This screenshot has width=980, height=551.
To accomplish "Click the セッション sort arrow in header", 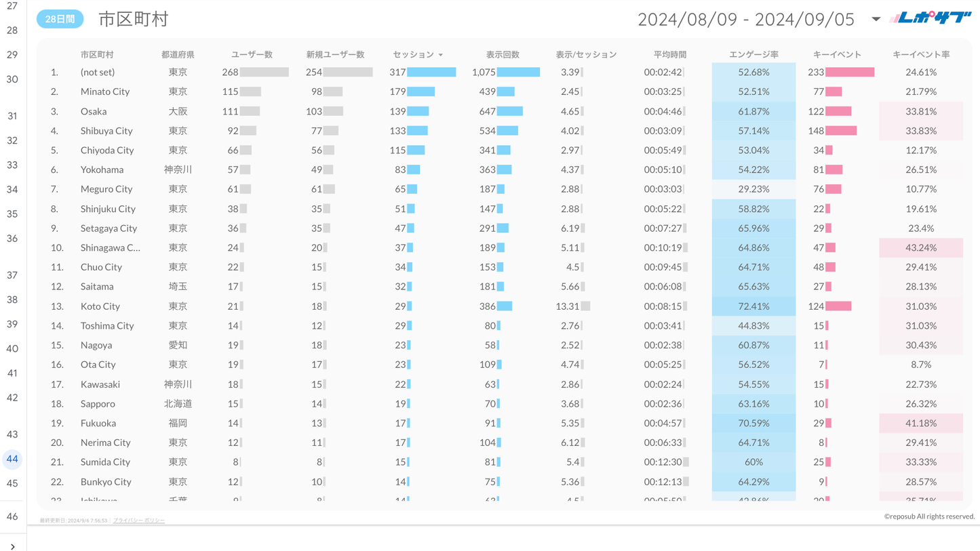I will coord(441,55).
